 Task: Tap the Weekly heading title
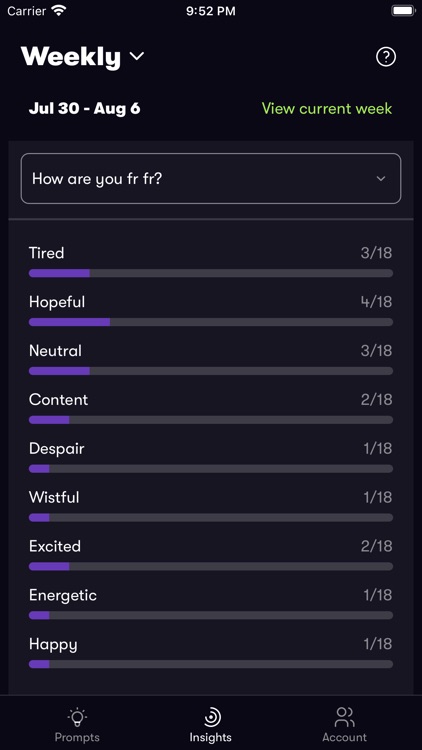click(71, 57)
